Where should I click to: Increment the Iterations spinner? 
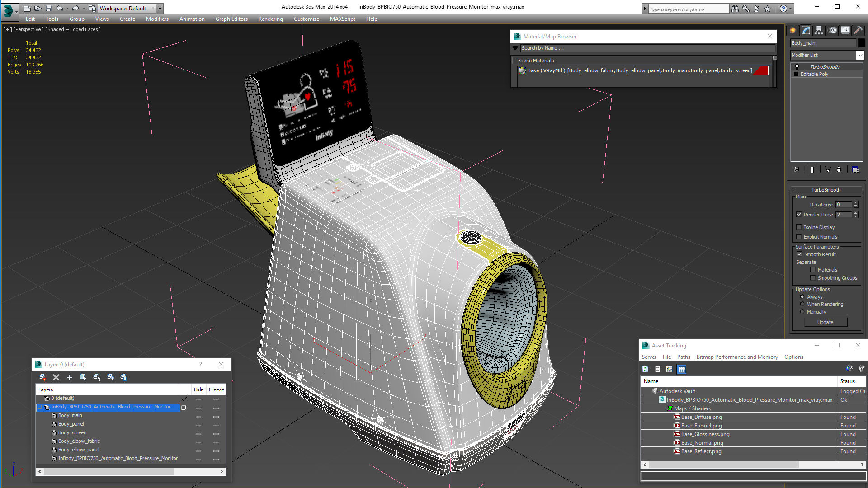[855, 203]
